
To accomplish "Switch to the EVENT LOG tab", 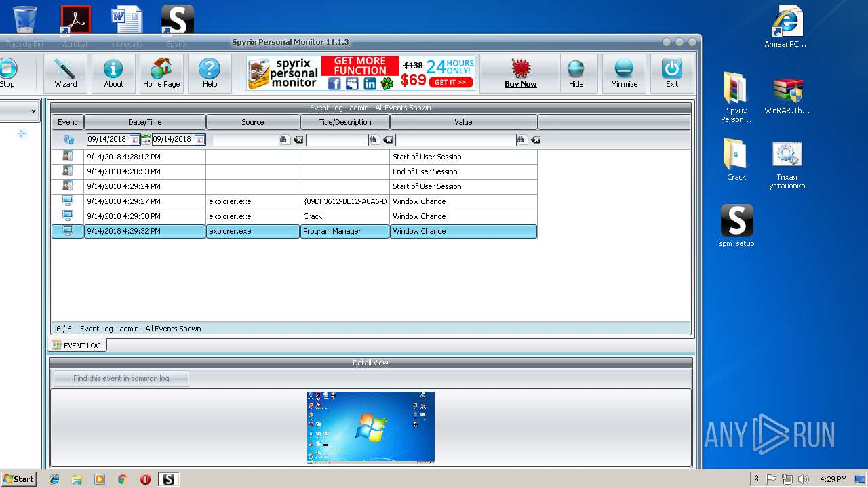I will point(77,345).
